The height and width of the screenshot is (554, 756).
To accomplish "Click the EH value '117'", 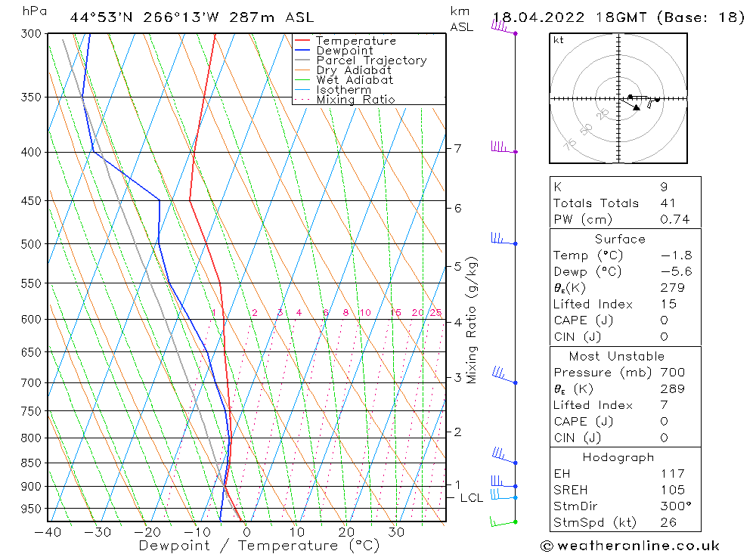I will pyautogui.click(x=673, y=474).
